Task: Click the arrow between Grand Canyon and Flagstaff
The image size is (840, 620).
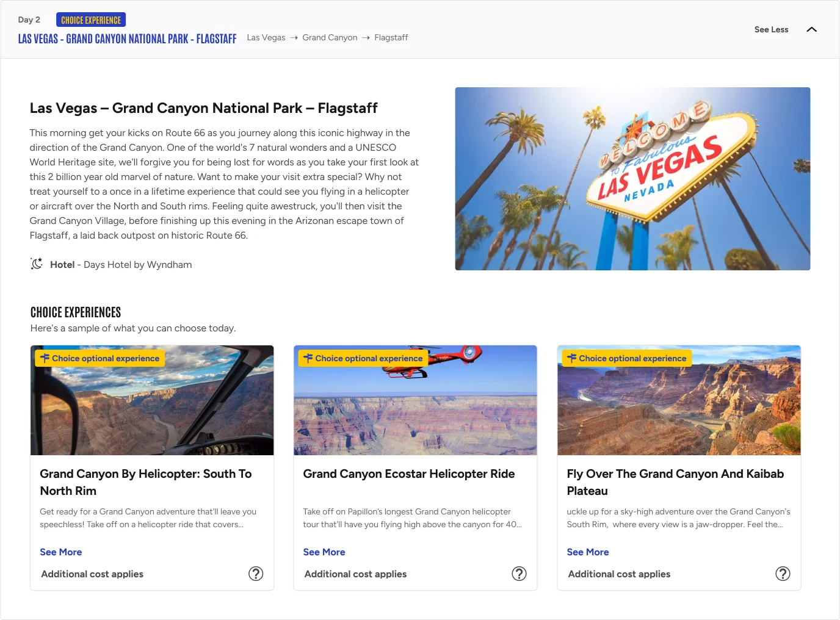Action: pos(366,38)
